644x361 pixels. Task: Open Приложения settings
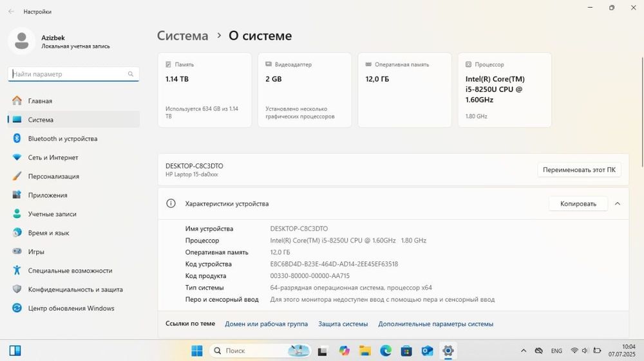73,195
